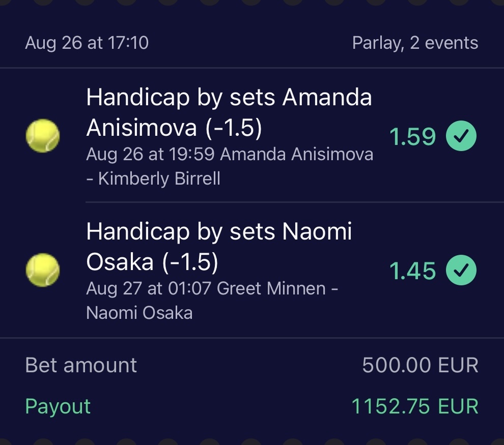
Task: Click the Aug 27 at 01:07 match time
Action: coord(149,288)
